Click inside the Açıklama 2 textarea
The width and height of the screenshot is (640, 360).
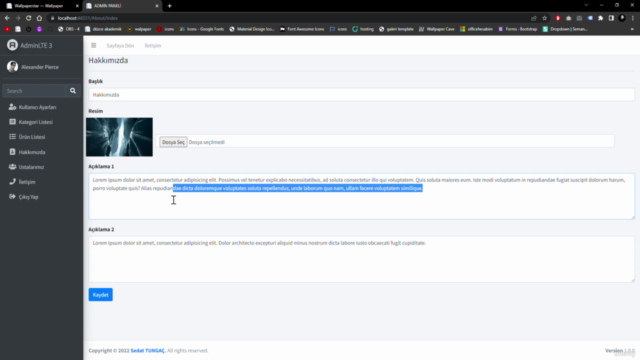(361, 259)
